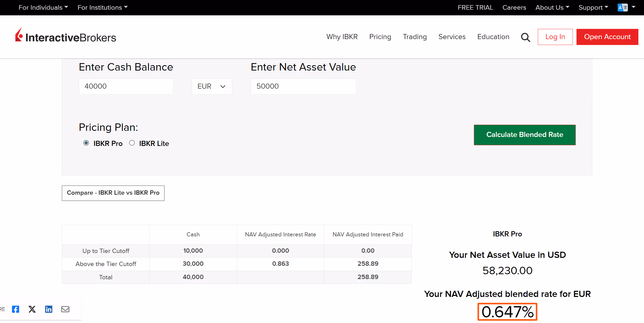This screenshot has height=323, width=644.
Task: Share page on LinkedIn
Action: pyautogui.click(x=49, y=309)
